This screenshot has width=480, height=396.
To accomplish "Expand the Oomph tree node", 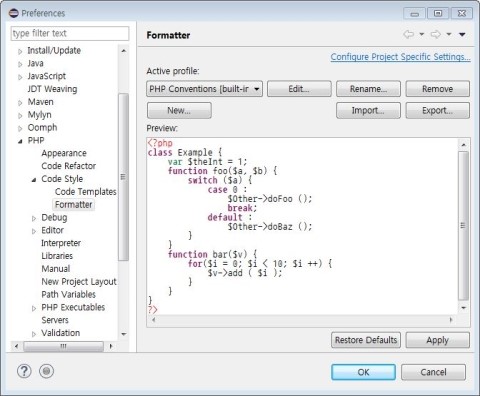I will pyautogui.click(x=20, y=128).
